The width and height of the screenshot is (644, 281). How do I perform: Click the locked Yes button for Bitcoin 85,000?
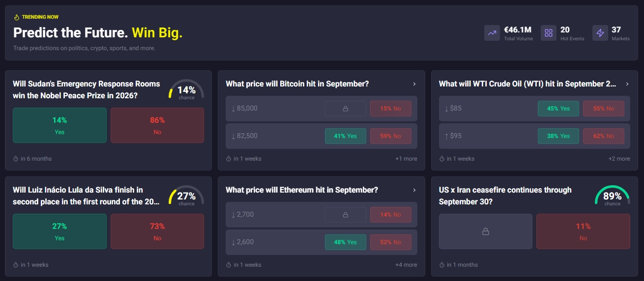[346, 109]
